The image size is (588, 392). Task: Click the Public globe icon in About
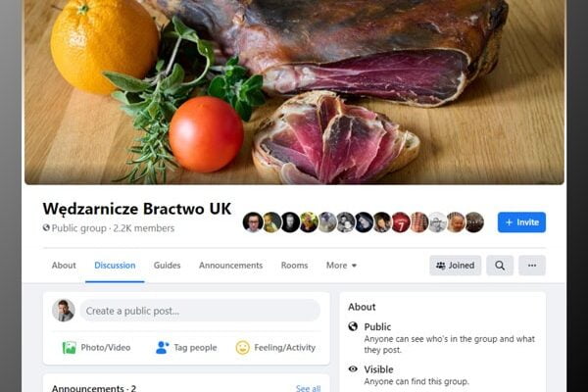353,326
